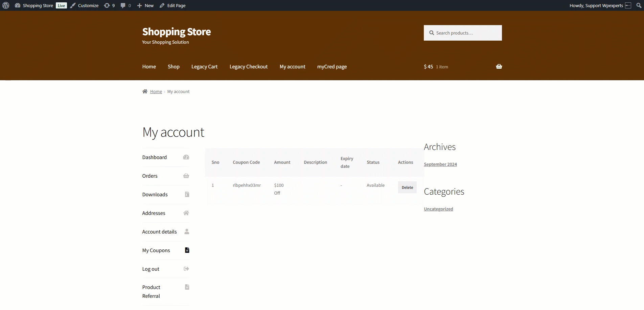The image size is (644, 310).
Task: Click the admin bar search magnifier icon
Action: (x=639, y=5)
